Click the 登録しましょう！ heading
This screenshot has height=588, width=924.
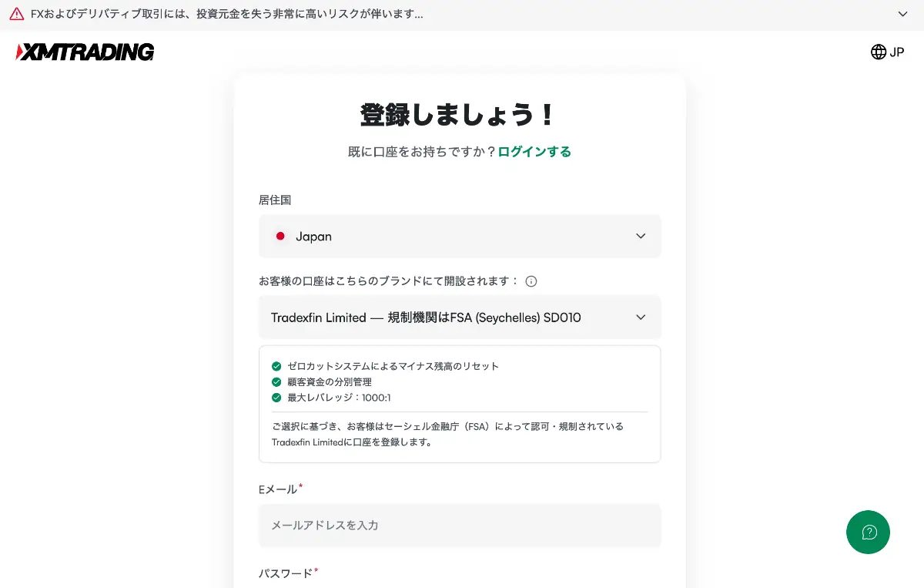tap(460, 115)
